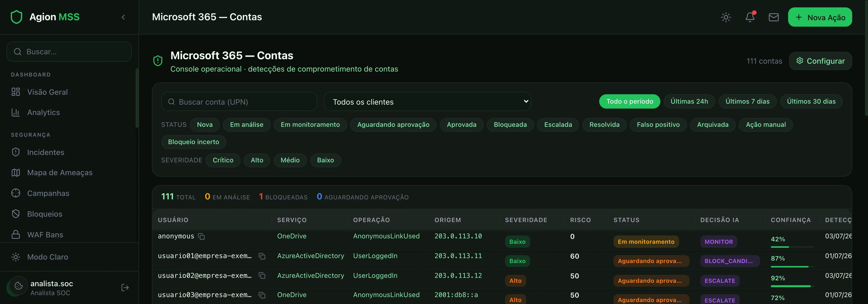
Task: Sort by the SEVERIDADE column header
Action: pos(526,220)
